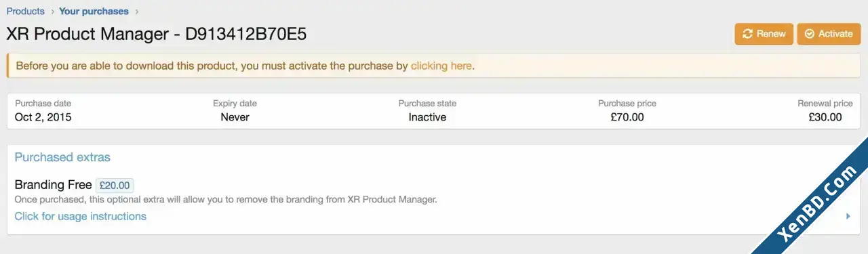Click the Renew button
Viewport: 868px width, 254px height.
[764, 34]
